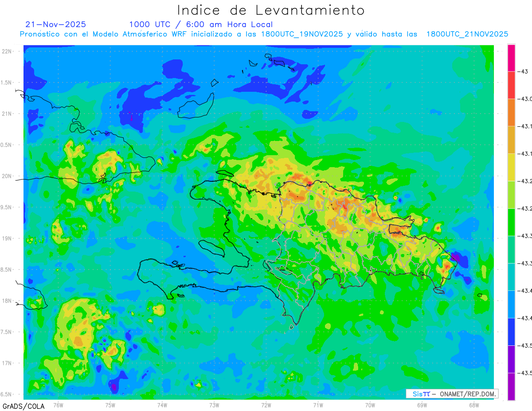Select the date label "21-Nov-2025"

56,24
